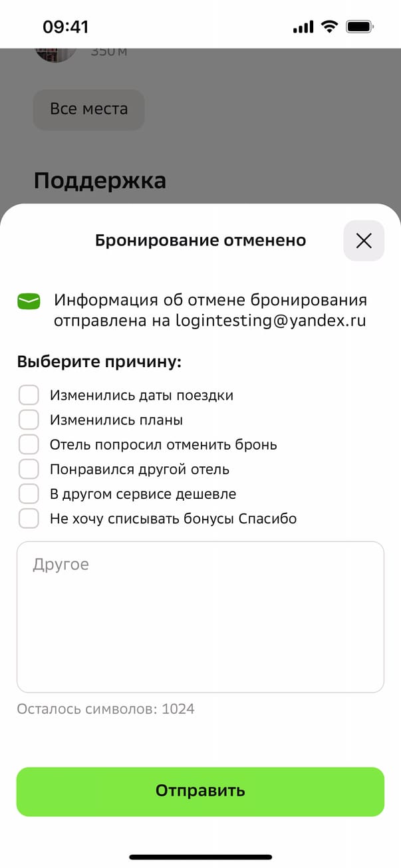Tap the home indicator bar at the bottom

click(200, 857)
